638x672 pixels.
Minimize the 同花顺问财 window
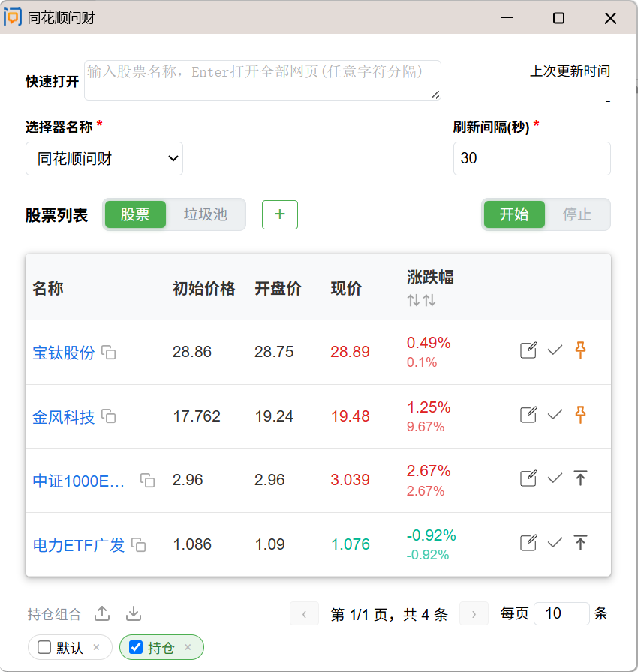point(507,17)
